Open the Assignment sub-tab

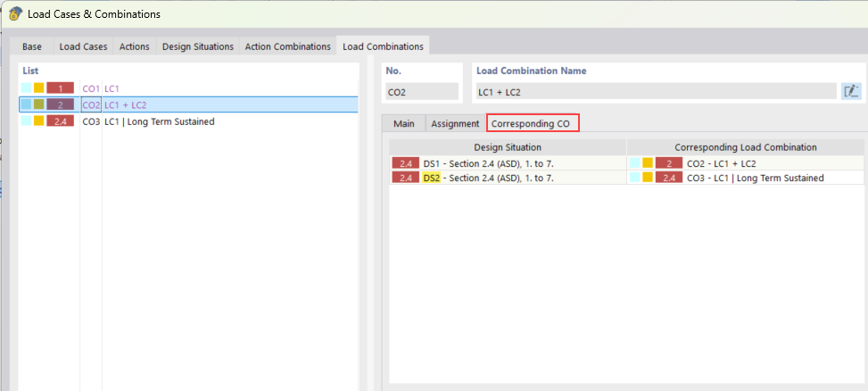point(455,123)
